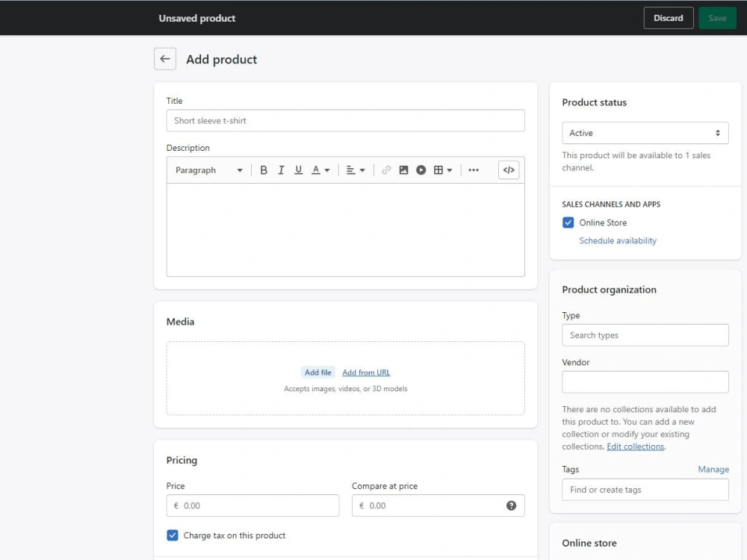This screenshot has height=560, width=747.
Task: Open Schedule availability link
Action: coord(618,240)
